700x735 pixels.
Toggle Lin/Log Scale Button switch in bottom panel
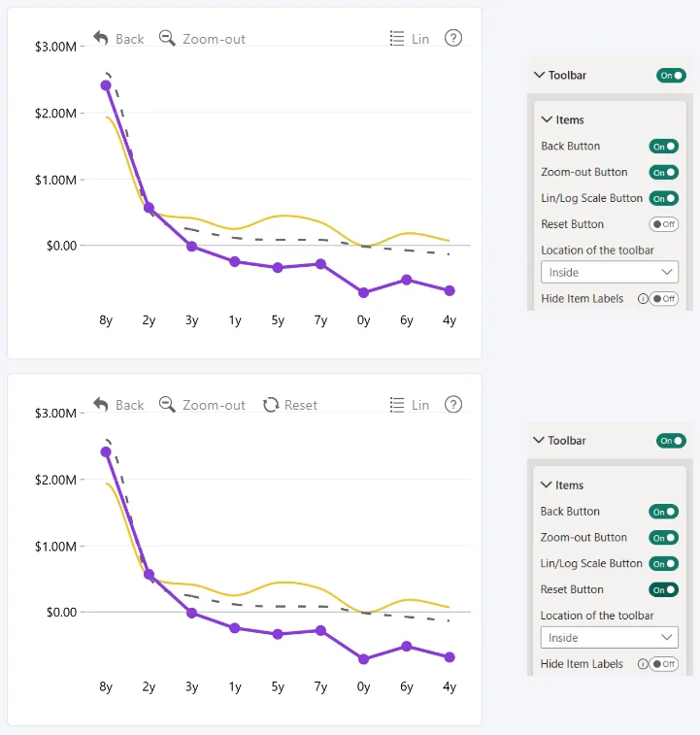click(x=663, y=563)
